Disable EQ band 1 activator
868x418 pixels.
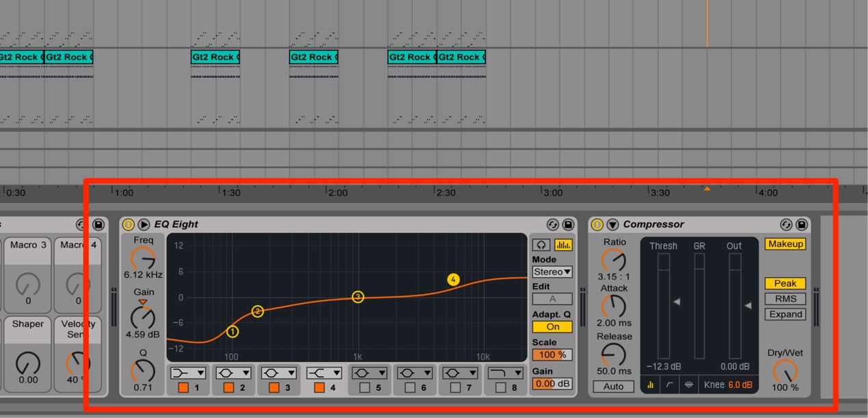point(183,387)
